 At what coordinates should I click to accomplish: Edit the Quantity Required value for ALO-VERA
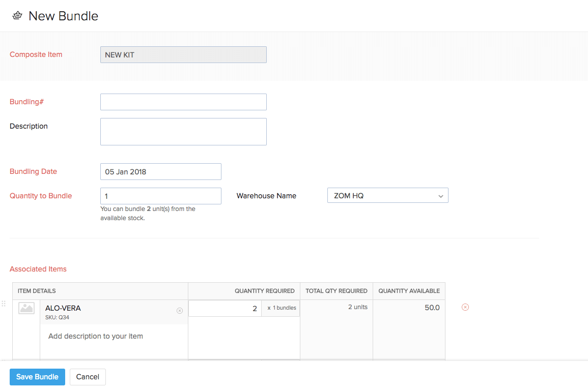pyautogui.click(x=225, y=308)
